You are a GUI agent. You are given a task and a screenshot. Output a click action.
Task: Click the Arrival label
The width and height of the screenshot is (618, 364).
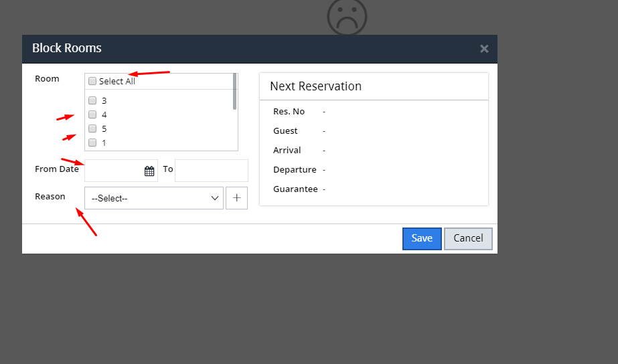pyautogui.click(x=287, y=150)
